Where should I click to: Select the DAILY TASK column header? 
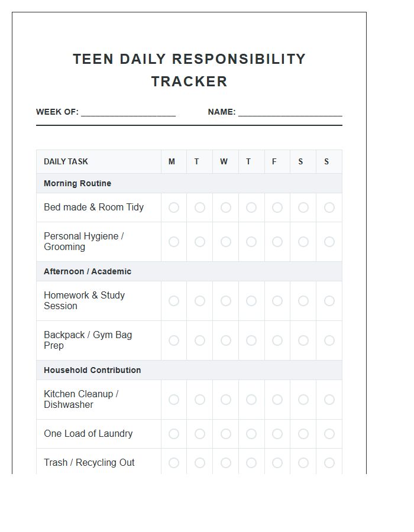(66, 161)
